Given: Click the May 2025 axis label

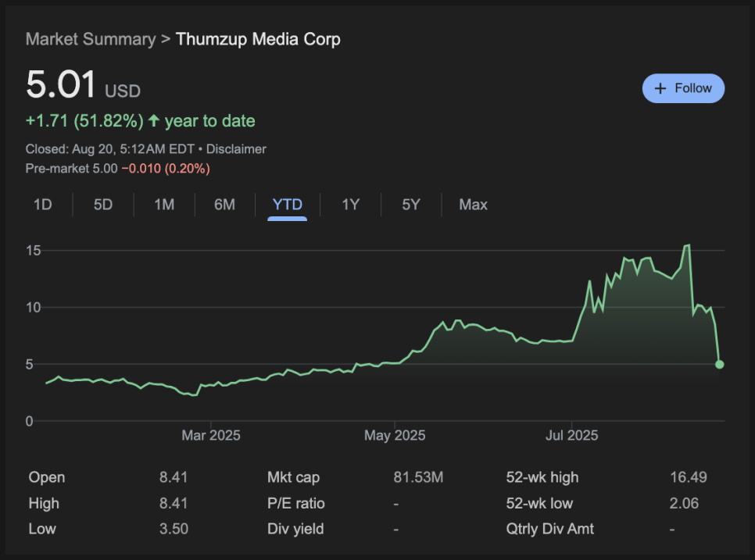Looking at the screenshot, I should 395,435.
